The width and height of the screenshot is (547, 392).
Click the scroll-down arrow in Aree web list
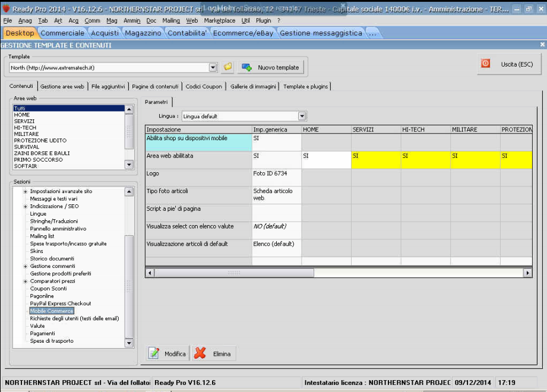click(x=129, y=164)
